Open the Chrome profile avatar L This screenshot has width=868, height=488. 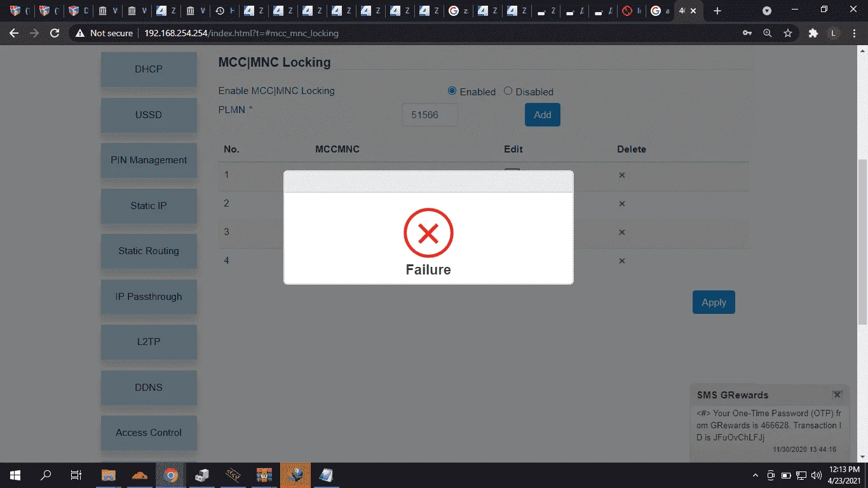[x=833, y=33]
